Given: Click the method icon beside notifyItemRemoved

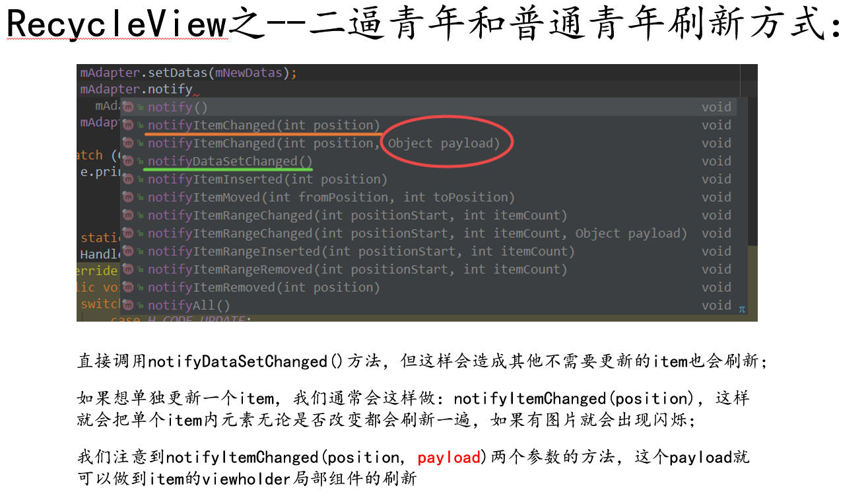Looking at the screenshot, I should [129, 287].
